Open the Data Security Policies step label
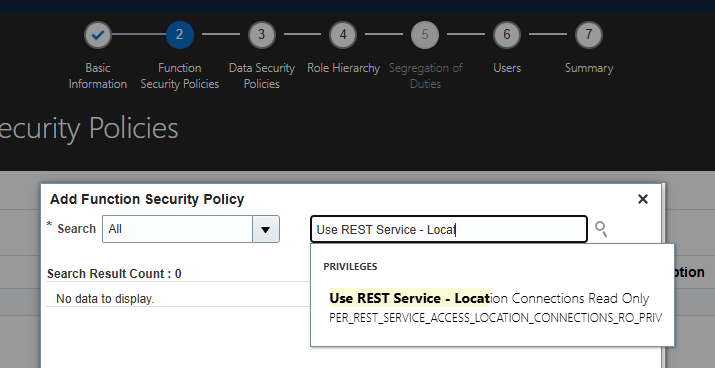Screen dimensions: 715x368 (x=261, y=76)
